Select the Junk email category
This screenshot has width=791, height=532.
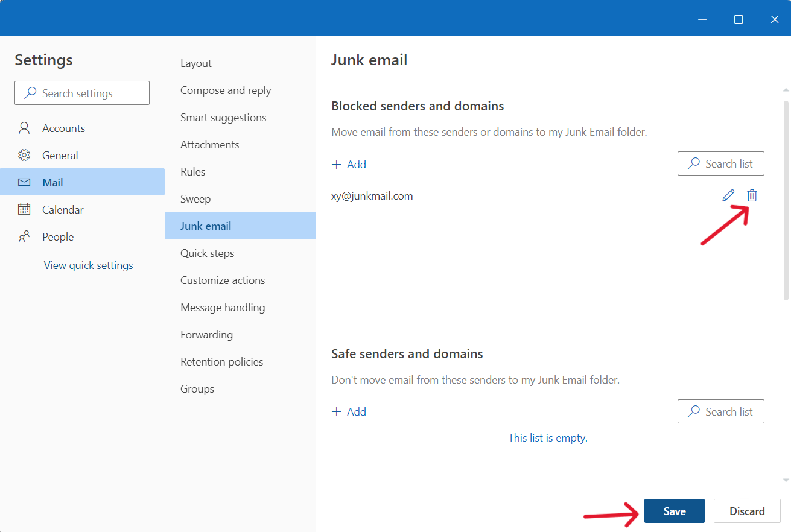point(206,226)
